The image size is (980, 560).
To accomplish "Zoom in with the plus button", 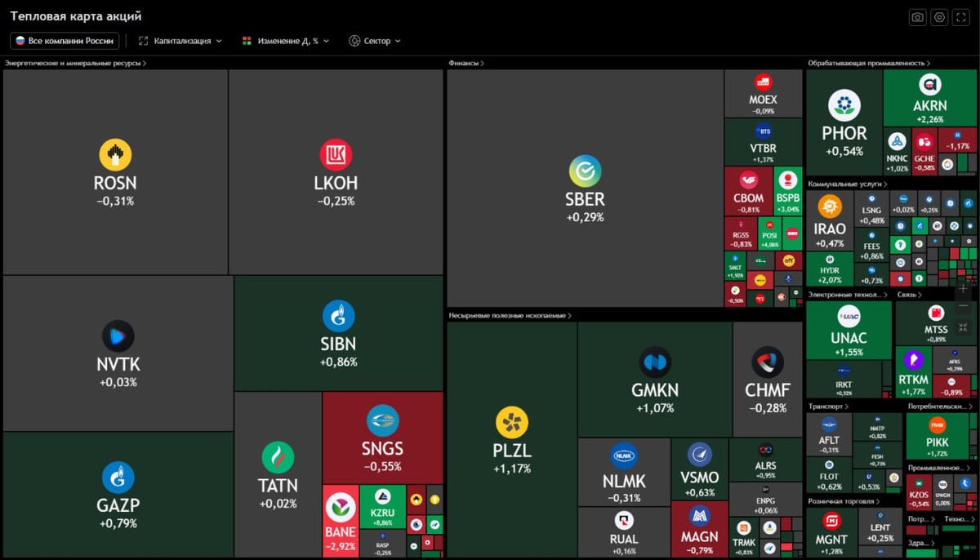I will pyautogui.click(x=963, y=289).
